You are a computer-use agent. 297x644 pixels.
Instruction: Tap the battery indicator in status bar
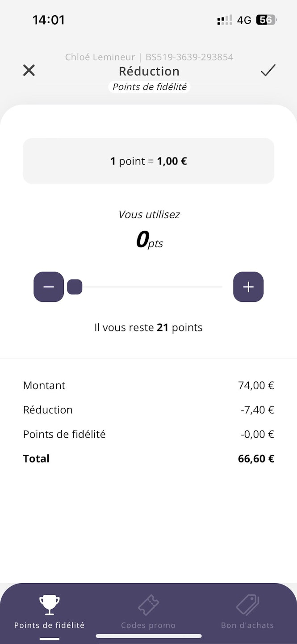pos(266,20)
